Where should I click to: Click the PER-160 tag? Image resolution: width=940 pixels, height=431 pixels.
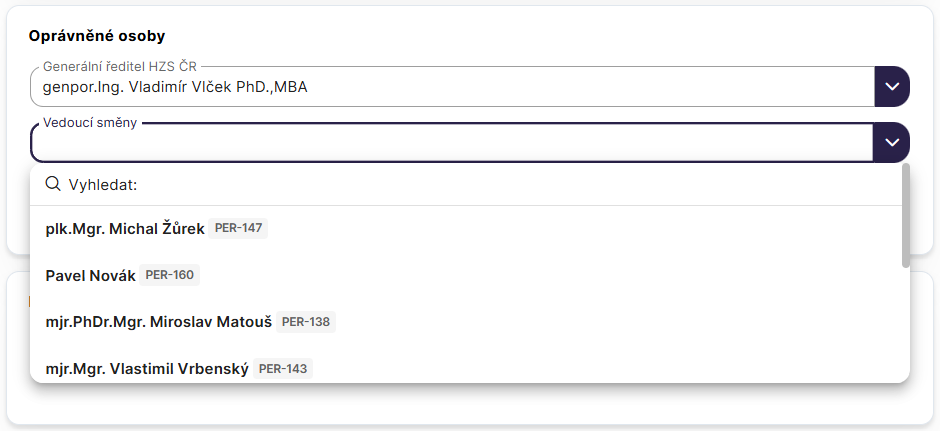tap(170, 275)
